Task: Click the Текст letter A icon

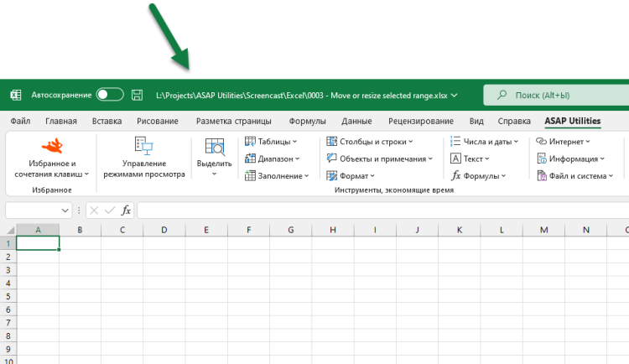Action: [455, 159]
